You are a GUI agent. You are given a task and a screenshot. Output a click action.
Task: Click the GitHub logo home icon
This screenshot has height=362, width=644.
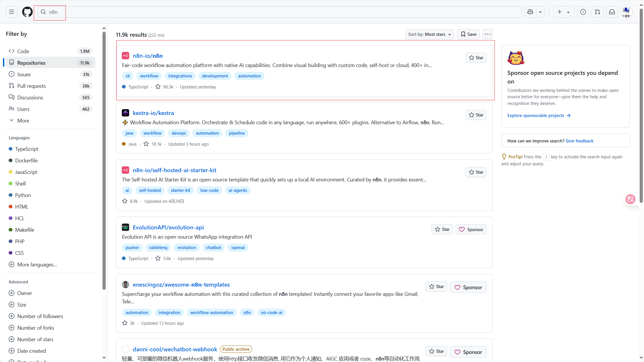point(27,12)
